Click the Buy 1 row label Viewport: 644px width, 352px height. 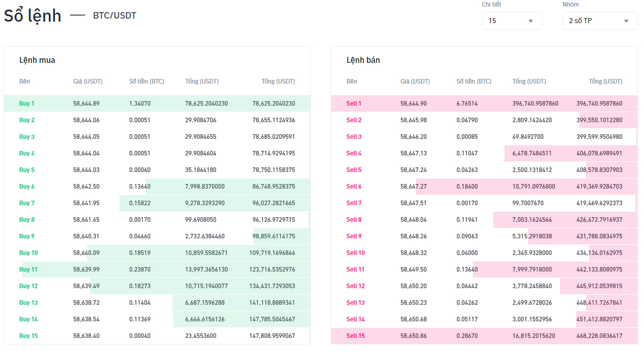tap(27, 104)
